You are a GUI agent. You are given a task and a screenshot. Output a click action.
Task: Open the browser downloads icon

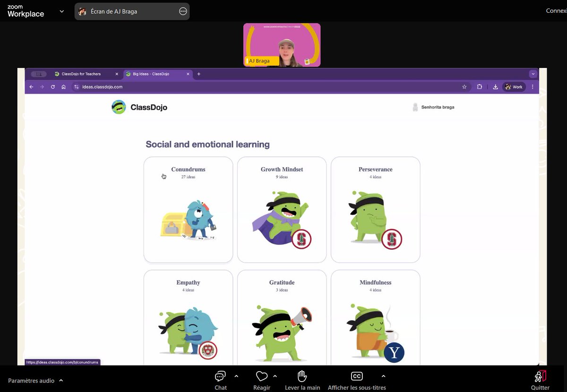(495, 87)
